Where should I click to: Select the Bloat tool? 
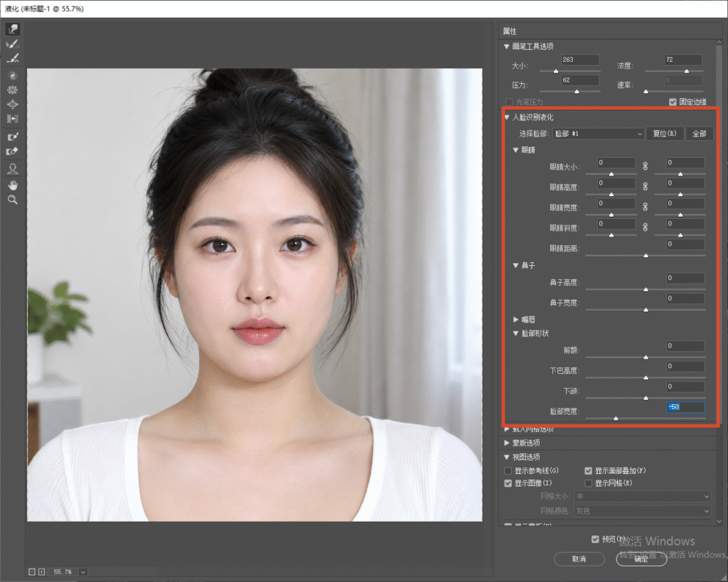point(13,104)
